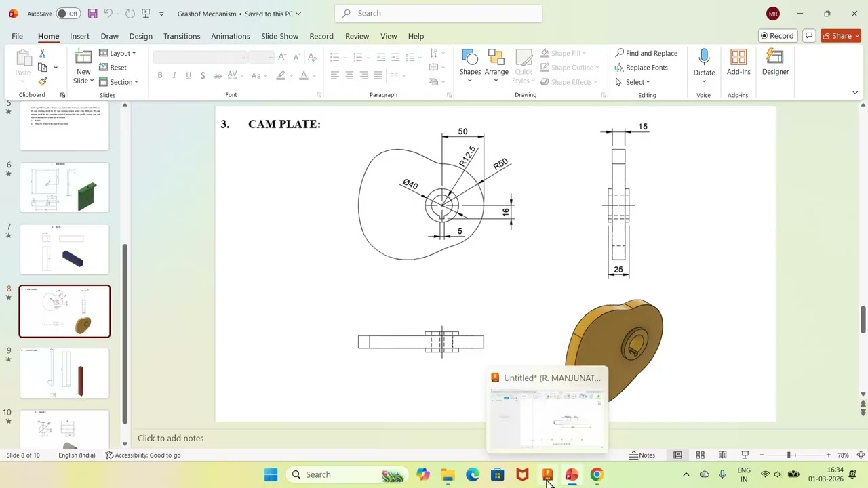This screenshot has height=488, width=868.
Task: Toggle center text alignment
Action: (x=349, y=75)
